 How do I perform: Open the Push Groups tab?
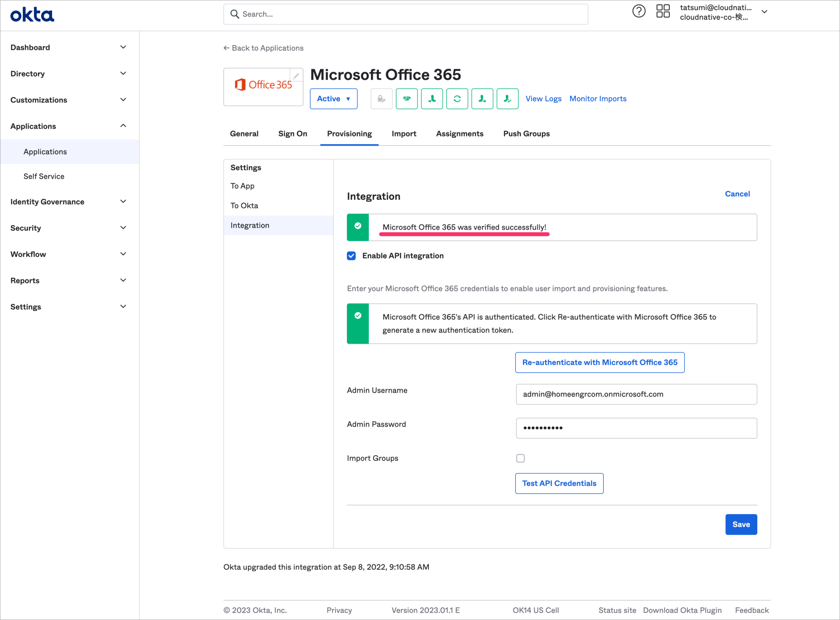526,134
